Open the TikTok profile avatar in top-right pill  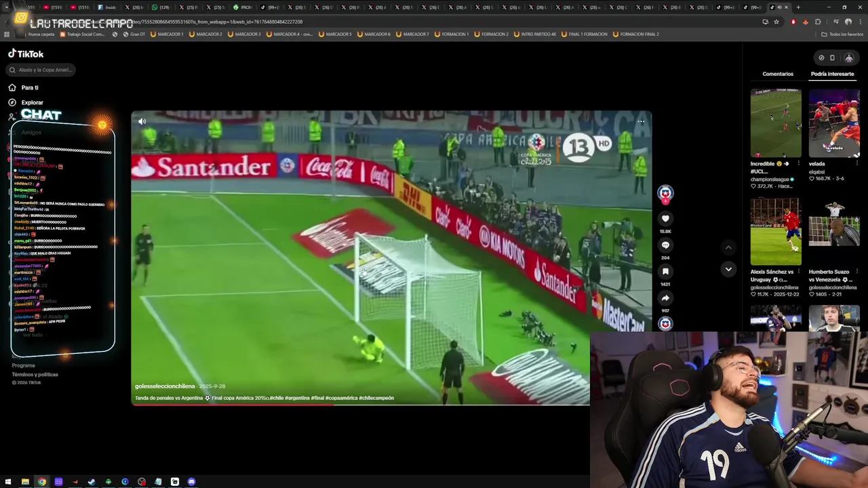pos(848,58)
